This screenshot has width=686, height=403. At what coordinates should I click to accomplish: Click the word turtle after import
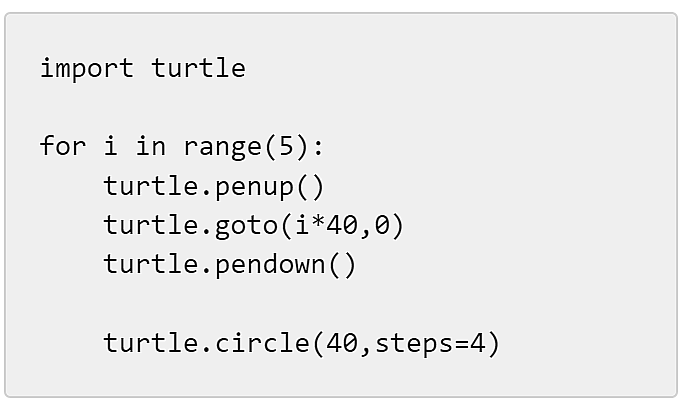[x=199, y=68]
